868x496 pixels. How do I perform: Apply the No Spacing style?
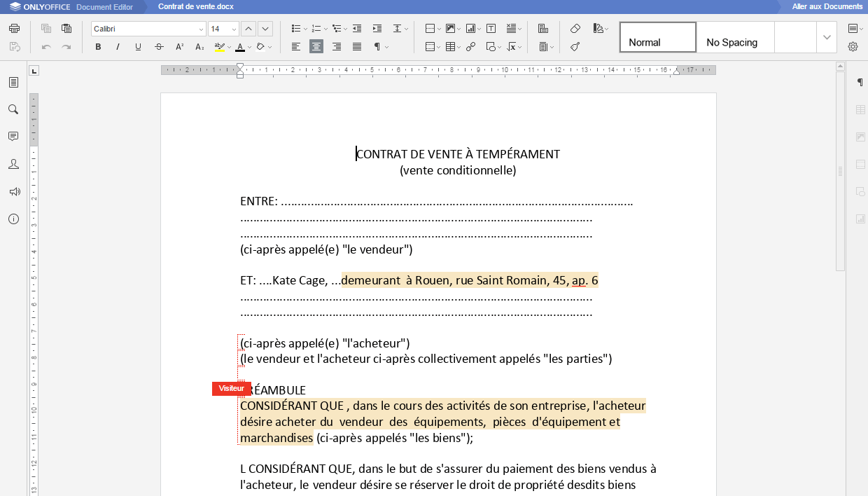click(x=736, y=37)
